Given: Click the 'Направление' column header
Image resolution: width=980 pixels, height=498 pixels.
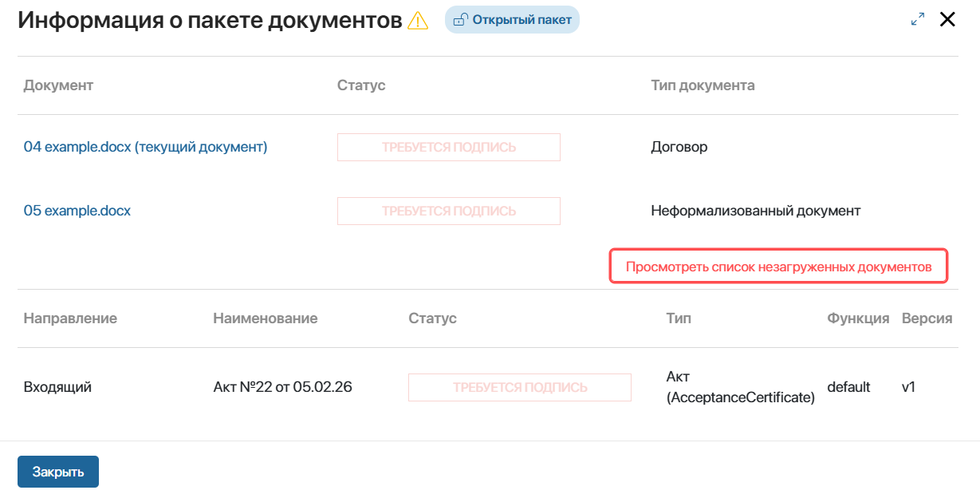Looking at the screenshot, I should click(70, 318).
